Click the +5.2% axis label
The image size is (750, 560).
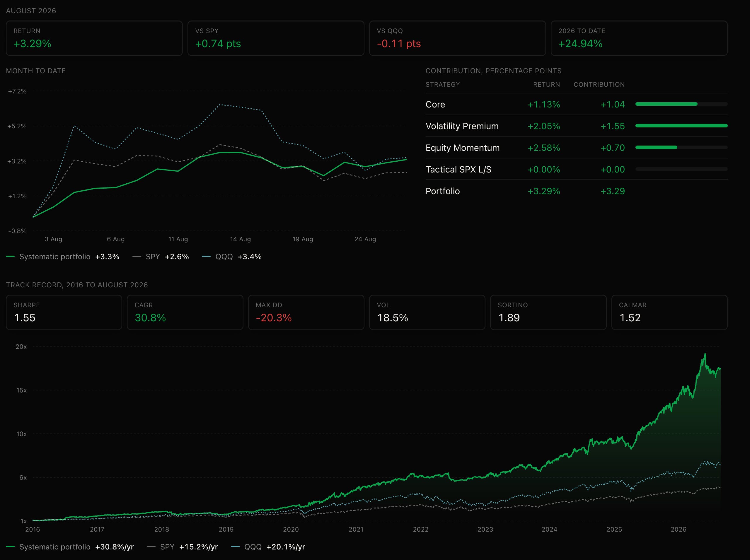[17, 126]
